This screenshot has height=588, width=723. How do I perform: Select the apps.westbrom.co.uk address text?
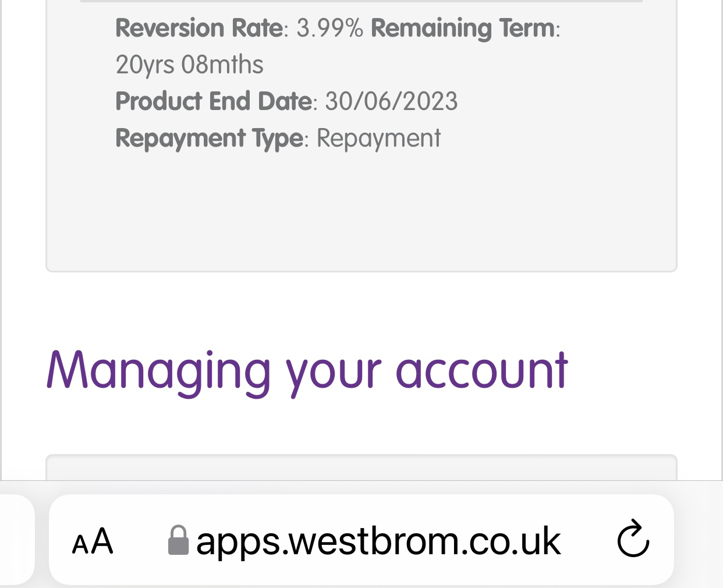coord(378,541)
